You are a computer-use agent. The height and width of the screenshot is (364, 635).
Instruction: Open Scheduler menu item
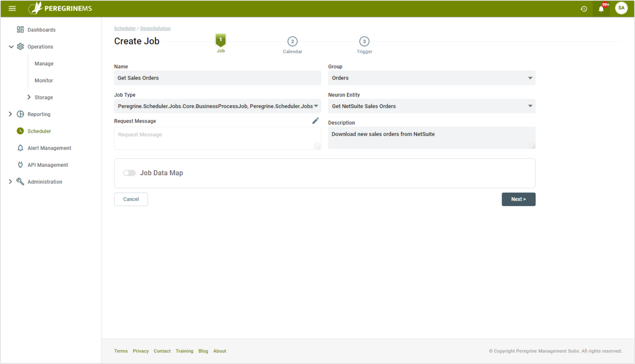pyautogui.click(x=39, y=131)
